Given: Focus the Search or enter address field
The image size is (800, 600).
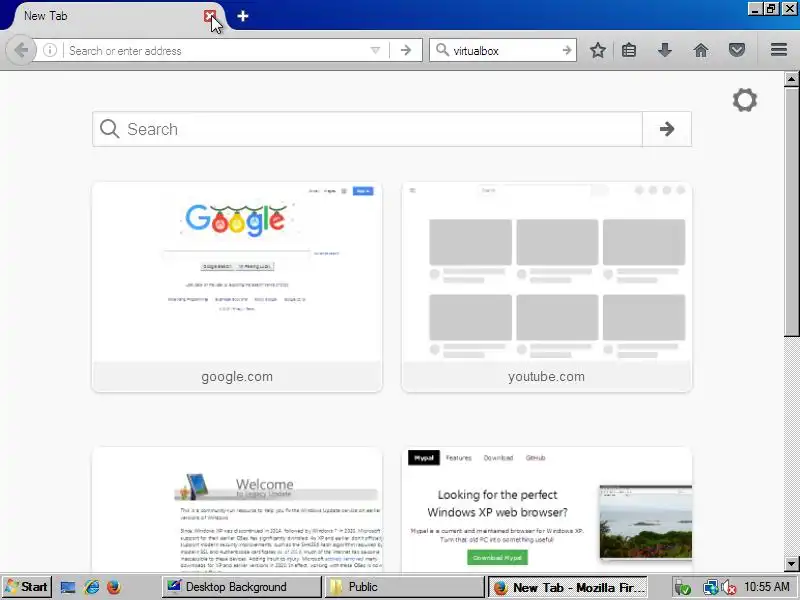Looking at the screenshot, I should 217,51.
